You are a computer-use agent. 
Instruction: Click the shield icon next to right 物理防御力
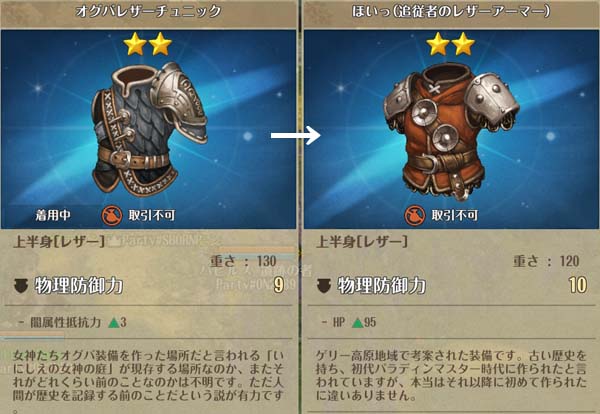[324, 286]
